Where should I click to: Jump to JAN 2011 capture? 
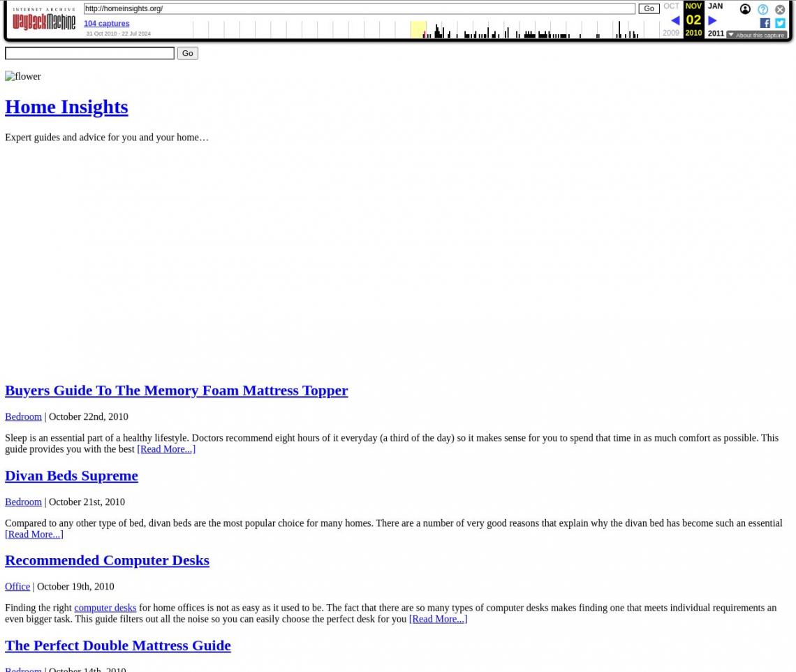[715, 6]
